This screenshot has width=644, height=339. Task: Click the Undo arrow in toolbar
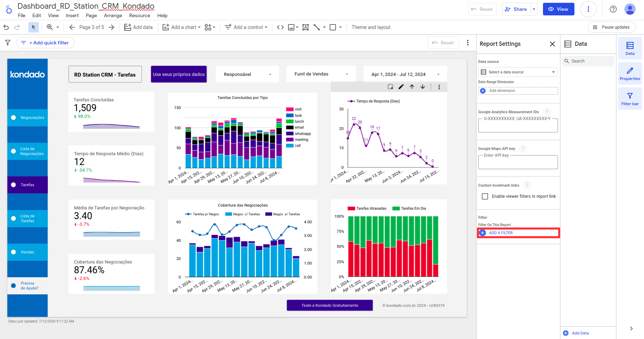pyautogui.click(x=6, y=27)
